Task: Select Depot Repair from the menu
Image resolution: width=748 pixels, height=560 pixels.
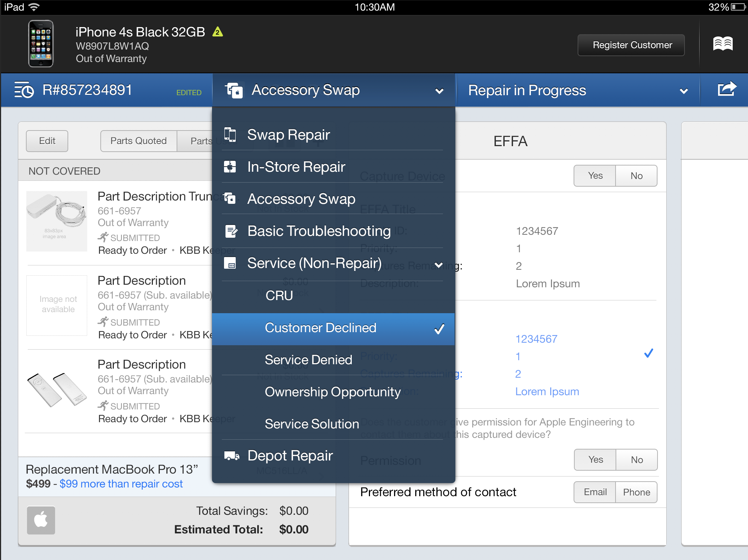Action: coord(333,456)
